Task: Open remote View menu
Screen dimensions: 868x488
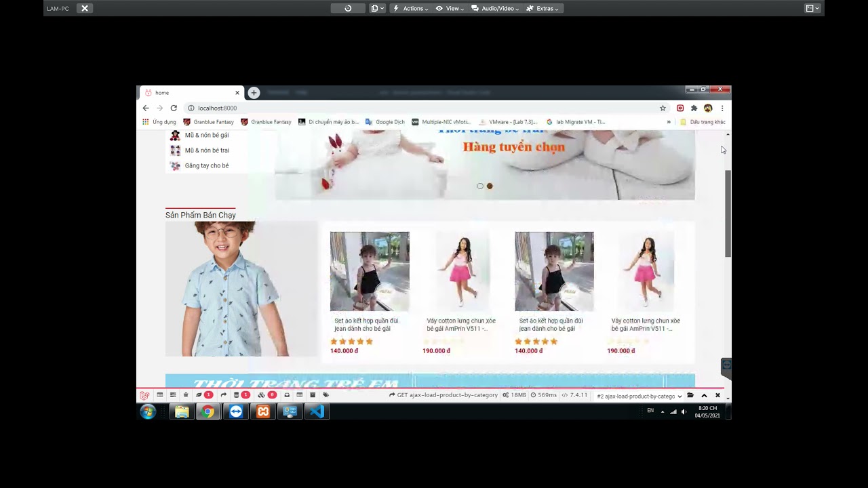Action: (450, 8)
